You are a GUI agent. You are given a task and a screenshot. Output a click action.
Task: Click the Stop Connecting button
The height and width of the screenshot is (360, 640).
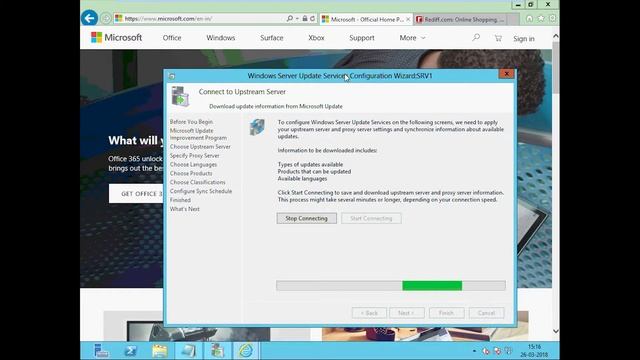(307, 218)
